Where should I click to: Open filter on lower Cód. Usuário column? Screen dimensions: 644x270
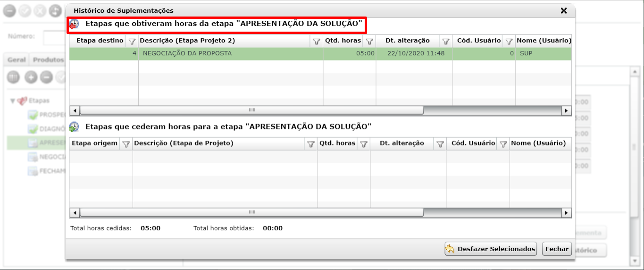503,144
